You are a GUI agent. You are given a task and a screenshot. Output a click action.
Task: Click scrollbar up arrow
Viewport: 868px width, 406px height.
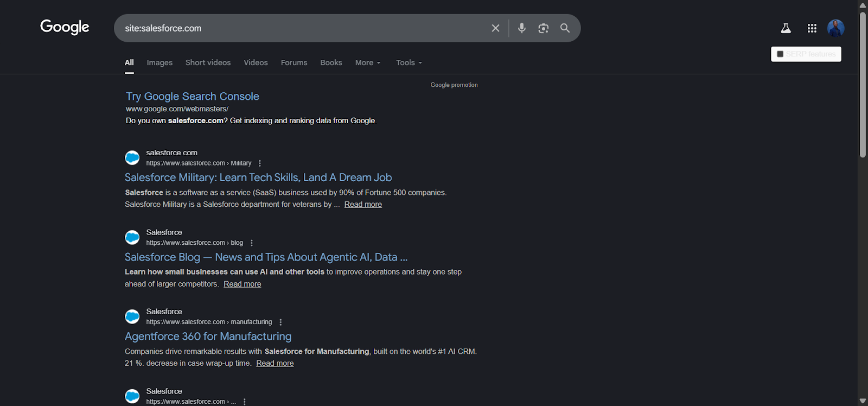(863, 5)
